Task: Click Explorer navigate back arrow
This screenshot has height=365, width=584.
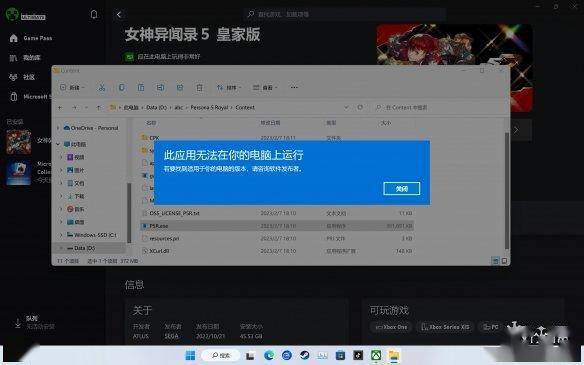Action: 60,108
